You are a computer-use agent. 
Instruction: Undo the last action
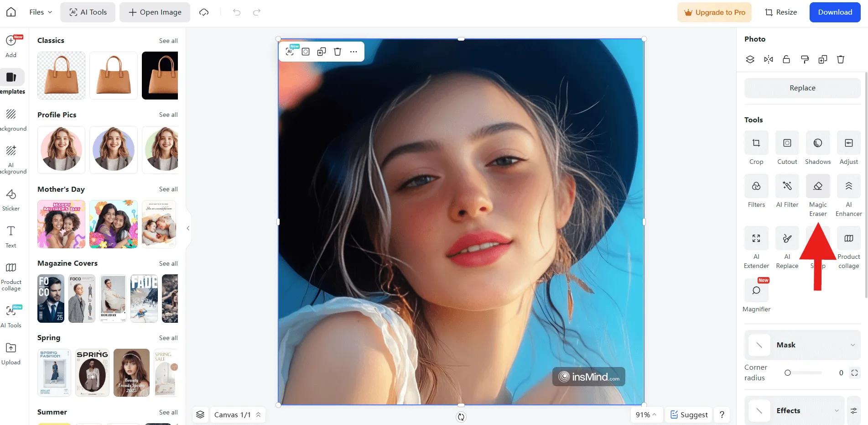point(237,12)
